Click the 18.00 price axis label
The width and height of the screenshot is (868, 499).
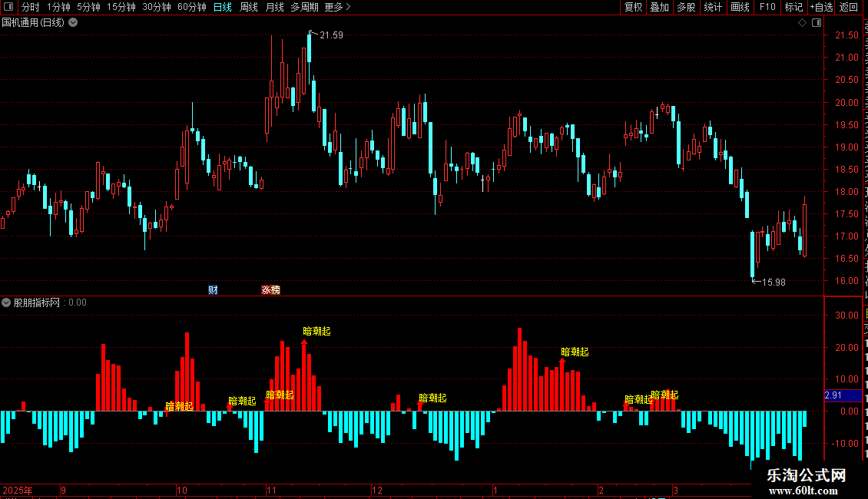[847, 192]
